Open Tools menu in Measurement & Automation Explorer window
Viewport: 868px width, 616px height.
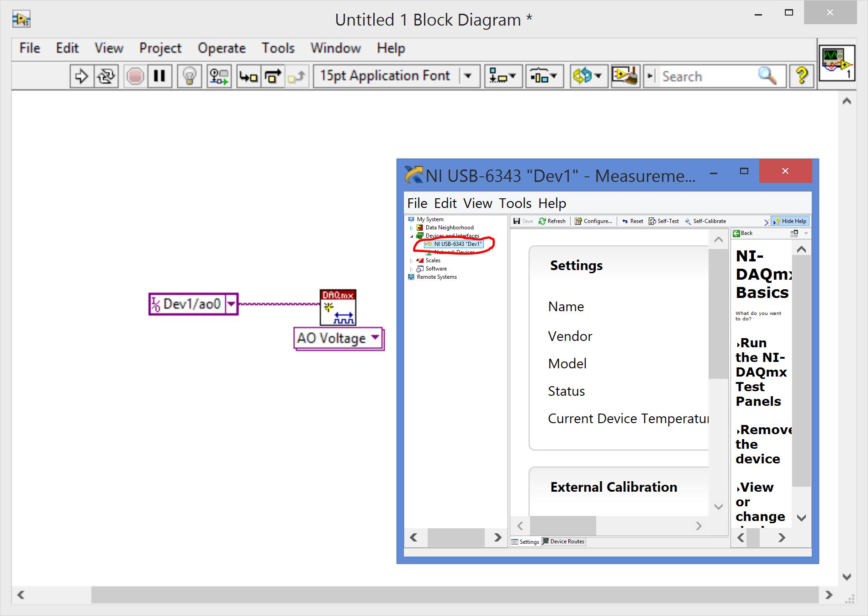pos(515,203)
